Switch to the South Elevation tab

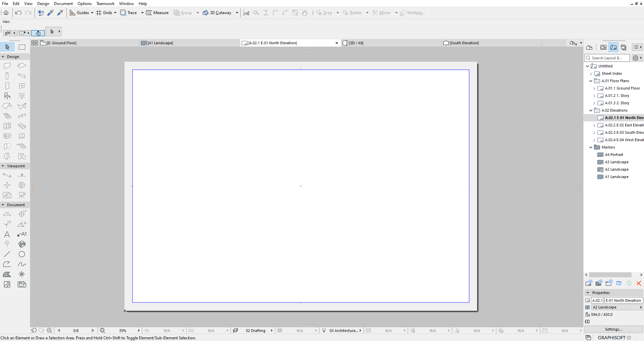pyautogui.click(x=464, y=43)
